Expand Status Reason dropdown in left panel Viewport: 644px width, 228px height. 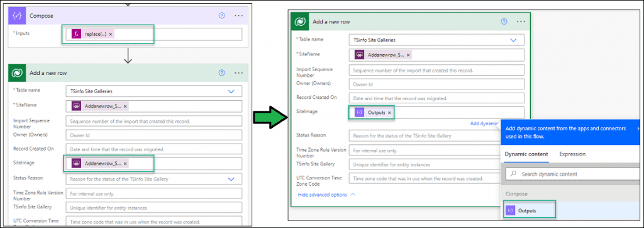coord(231,179)
